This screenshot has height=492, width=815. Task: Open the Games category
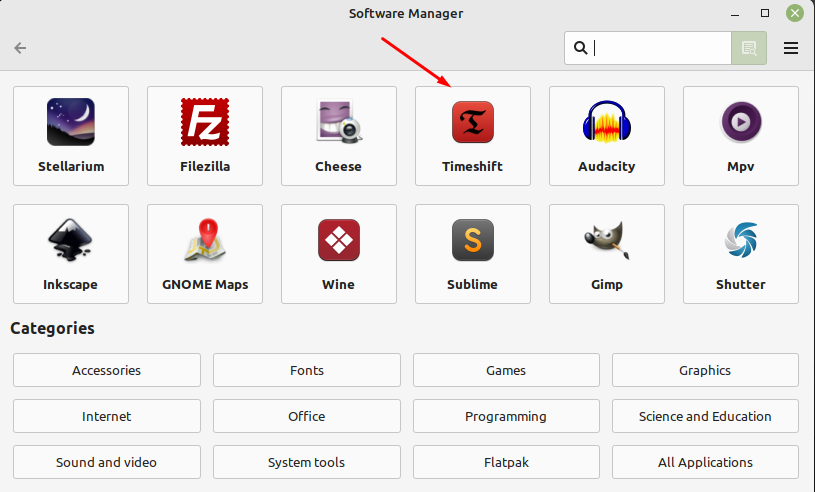[506, 370]
